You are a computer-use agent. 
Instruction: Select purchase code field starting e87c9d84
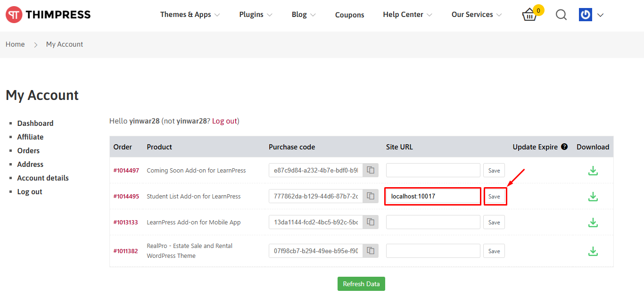[x=316, y=170]
